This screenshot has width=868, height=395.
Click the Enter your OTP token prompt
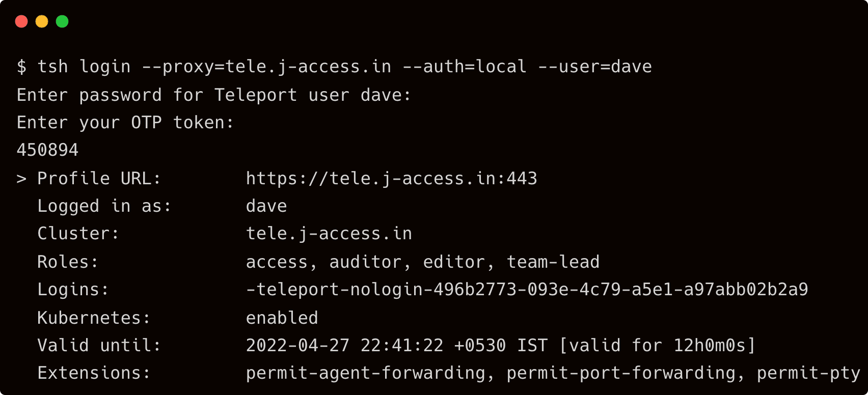coord(125,123)
